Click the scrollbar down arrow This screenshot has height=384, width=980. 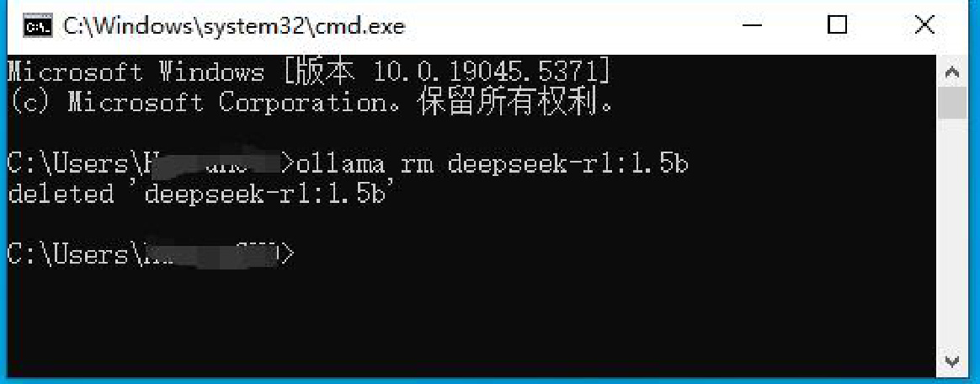click(x=952, y=361)
